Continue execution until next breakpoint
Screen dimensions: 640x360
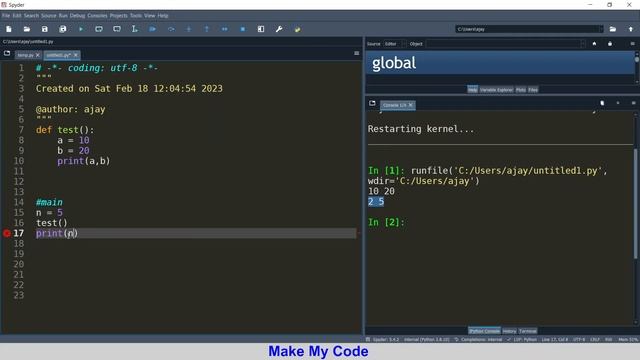click(224, 29)
